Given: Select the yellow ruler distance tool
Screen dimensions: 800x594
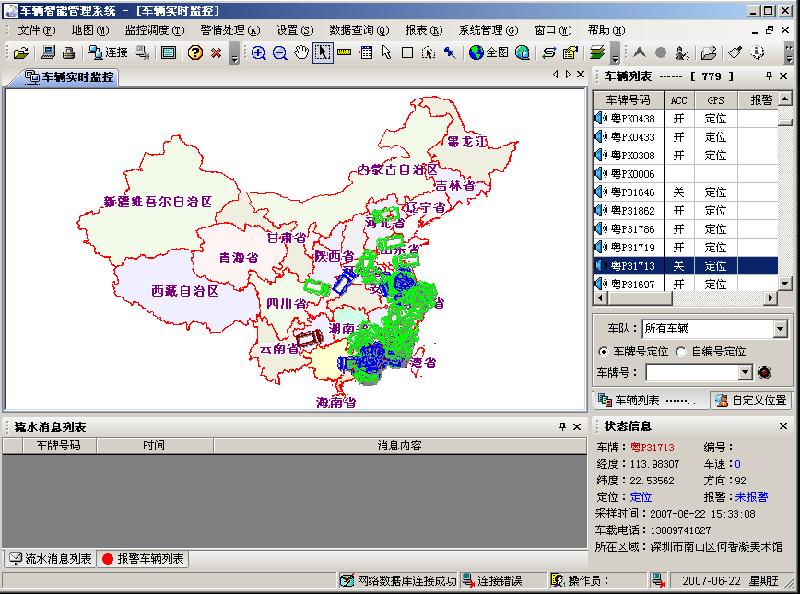Looking at the screenshot, I should click(345, 53).
